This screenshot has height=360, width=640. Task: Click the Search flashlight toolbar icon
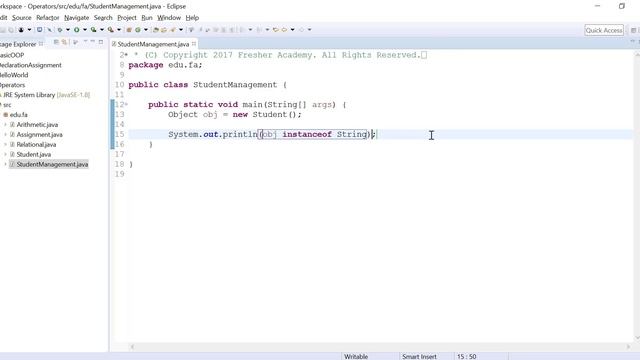173,30
